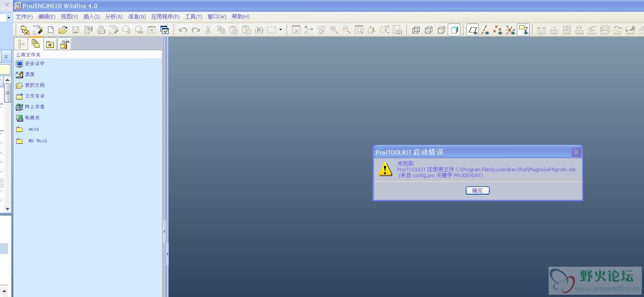Open the 视图(V) menu
This screenshot has width=644, height=297.
pyautogui.click(x=69, y=17)
